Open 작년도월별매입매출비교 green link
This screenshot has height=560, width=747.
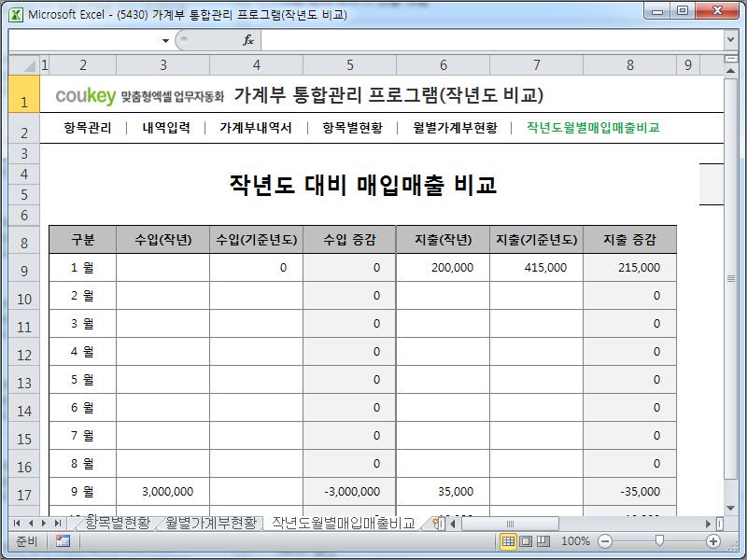click(x=593, y=128)
